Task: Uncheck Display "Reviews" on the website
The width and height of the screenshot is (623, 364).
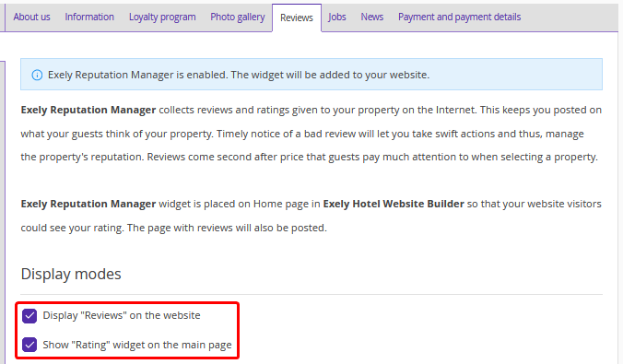Action: (29, 316)
